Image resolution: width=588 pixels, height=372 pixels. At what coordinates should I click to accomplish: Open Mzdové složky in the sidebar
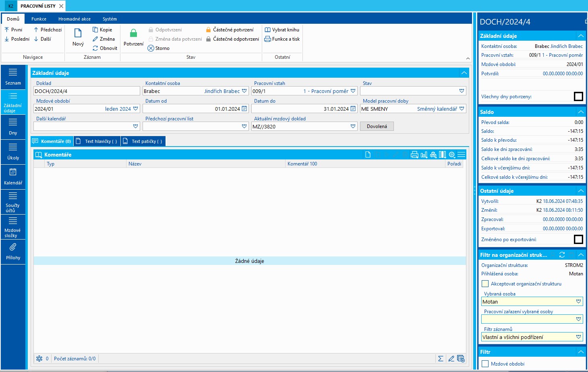coord(13,227)
